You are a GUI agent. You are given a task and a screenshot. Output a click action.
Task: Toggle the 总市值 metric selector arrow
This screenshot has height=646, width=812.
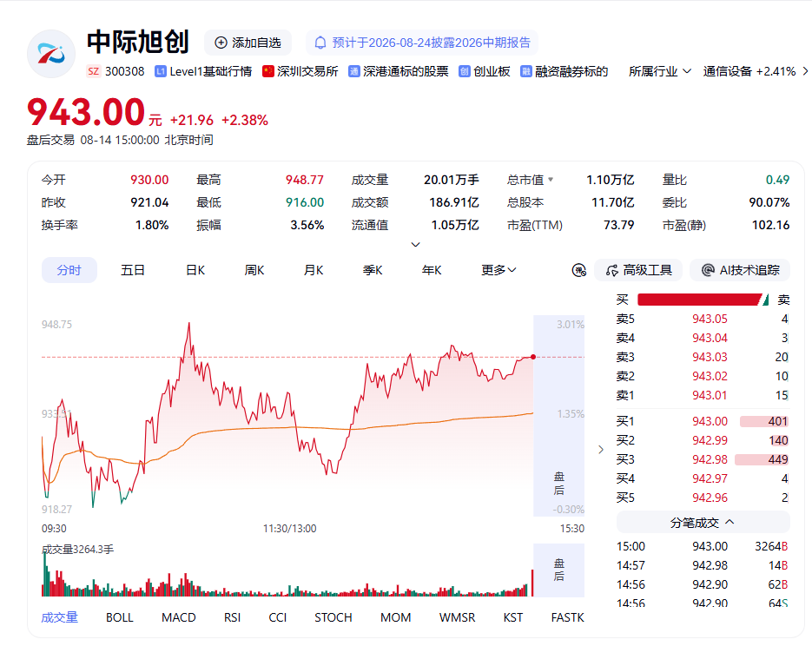(551, 180)
